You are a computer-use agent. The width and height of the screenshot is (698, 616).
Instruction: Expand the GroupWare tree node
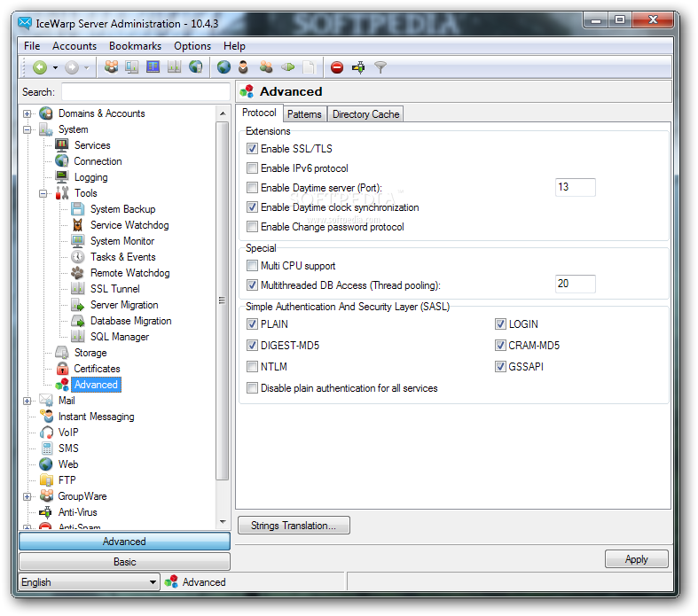click(27, 497)
